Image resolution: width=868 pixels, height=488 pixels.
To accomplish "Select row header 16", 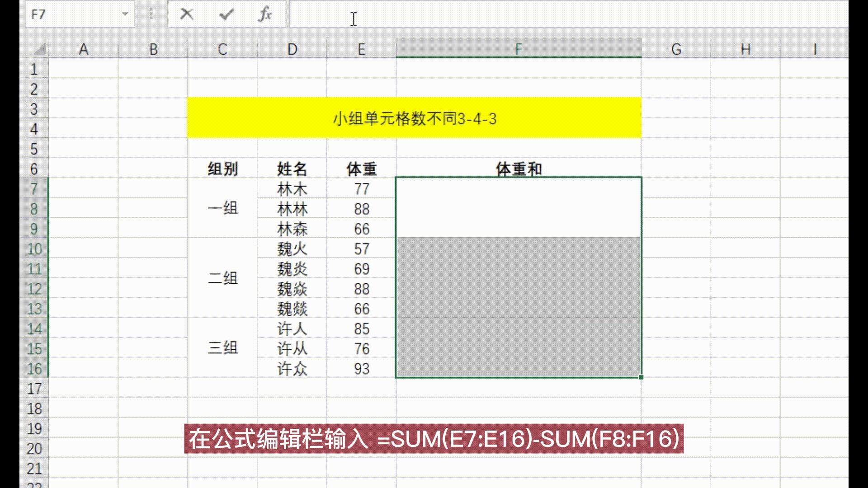I will [35, 368].
